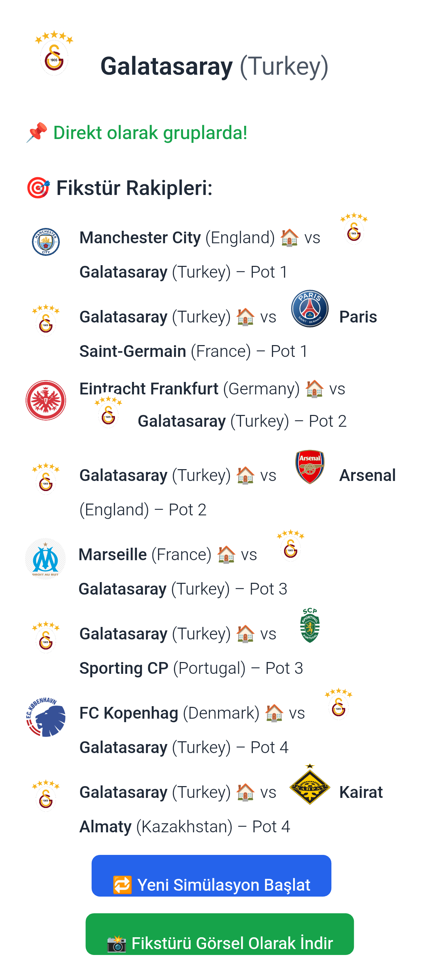This screenshot has height=980, width=423.
Task: Click the house emoji in the Arsenal fixture
Action: click(x=245, y=475)
